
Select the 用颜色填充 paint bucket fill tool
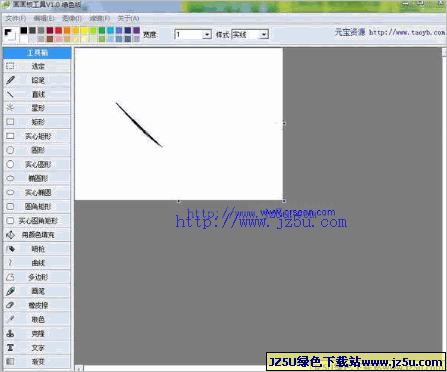pyautogui.click(x=37, y=235)
